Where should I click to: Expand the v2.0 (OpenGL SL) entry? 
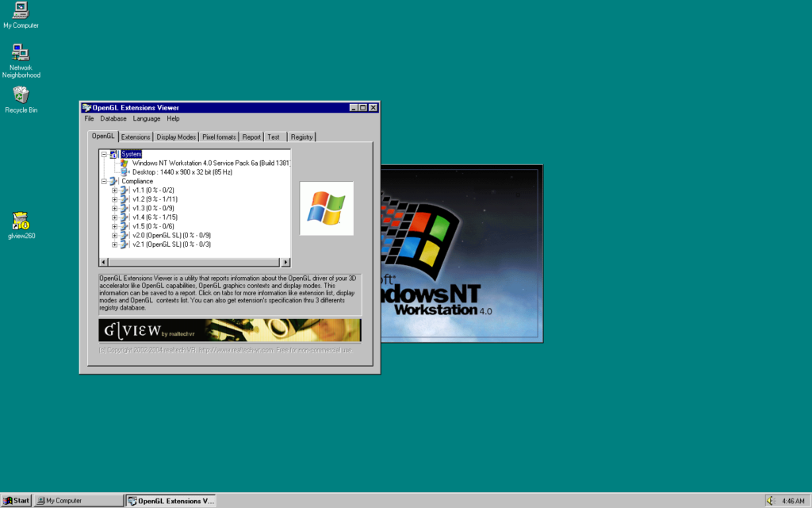click(x=114, y=235)
